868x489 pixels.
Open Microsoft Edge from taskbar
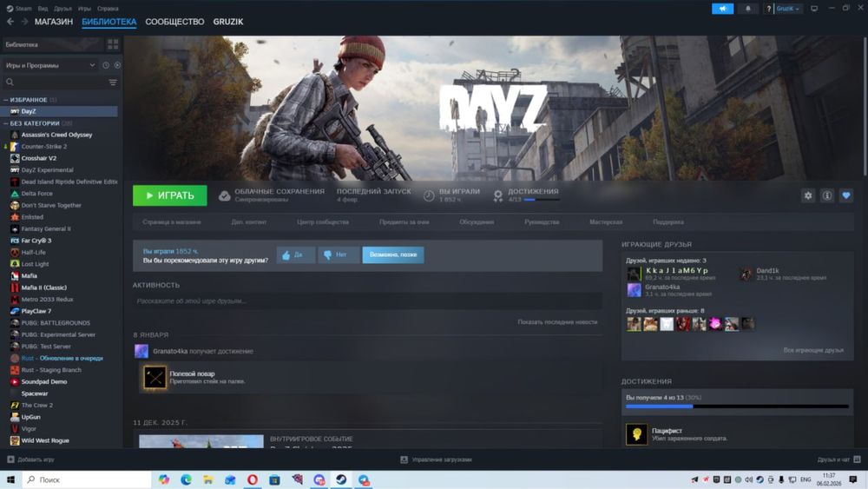[x=186, y=479]
